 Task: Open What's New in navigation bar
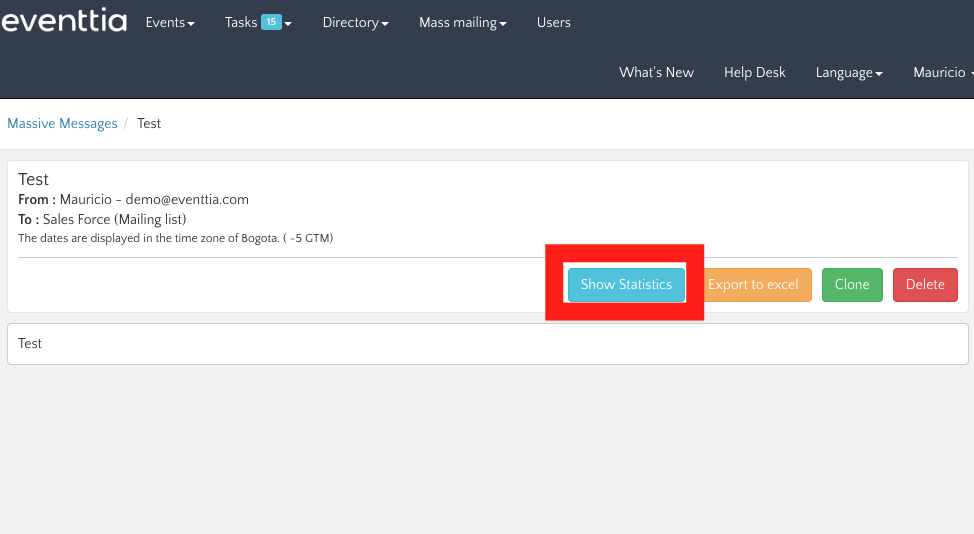click(656, 72)
